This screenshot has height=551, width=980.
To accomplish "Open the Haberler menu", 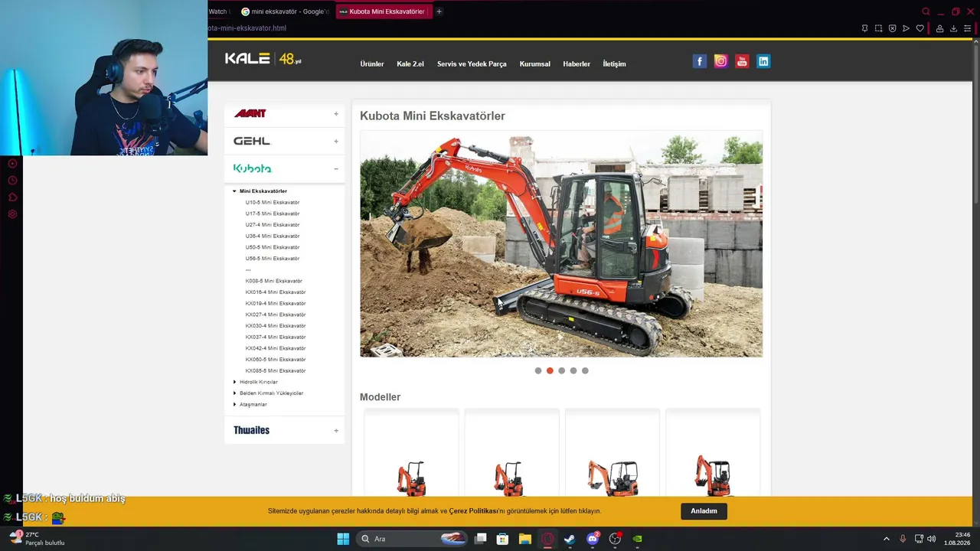I will point(577,64).
